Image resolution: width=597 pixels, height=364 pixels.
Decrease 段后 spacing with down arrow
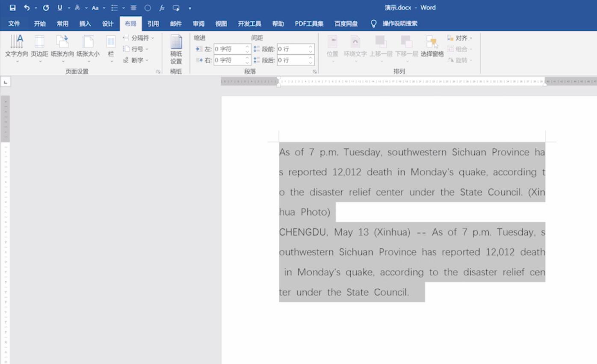click(311, 63)
